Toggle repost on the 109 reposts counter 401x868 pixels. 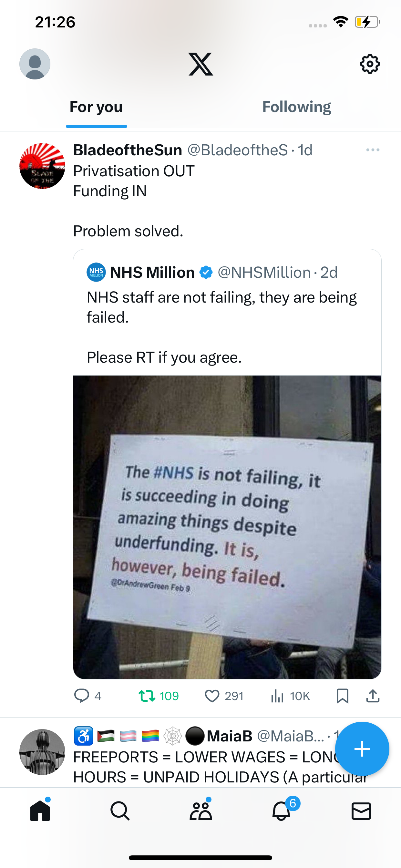[x=159, y=696]
